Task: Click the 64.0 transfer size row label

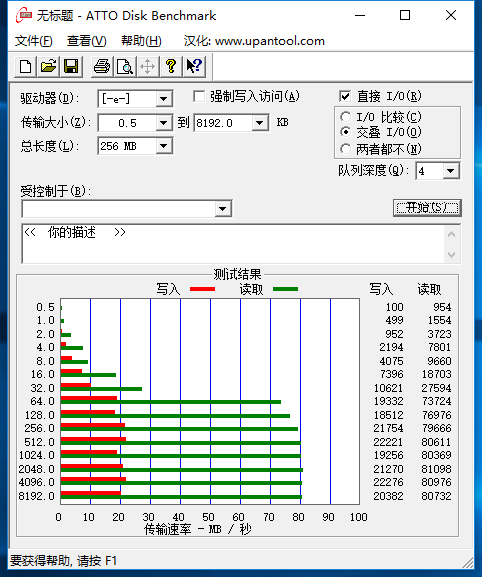Action: [42, 401]
